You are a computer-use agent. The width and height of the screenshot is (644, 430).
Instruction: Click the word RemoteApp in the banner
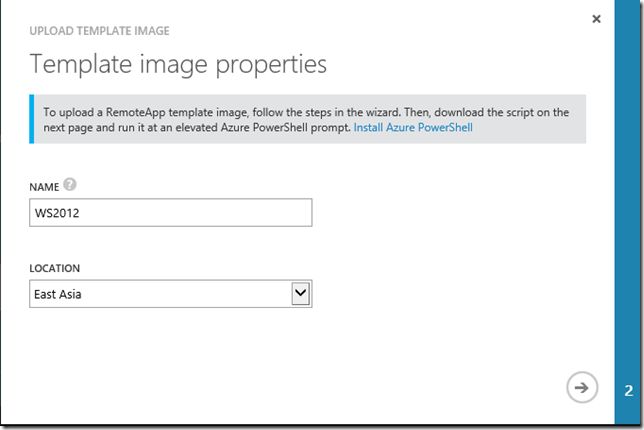pos(136,112)
